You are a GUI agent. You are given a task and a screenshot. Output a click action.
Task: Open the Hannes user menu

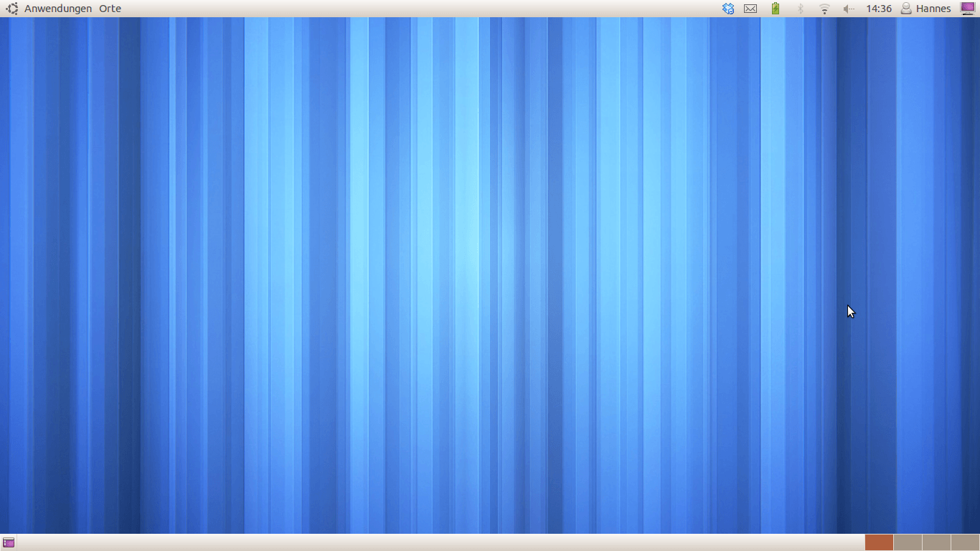coord(925,9)
